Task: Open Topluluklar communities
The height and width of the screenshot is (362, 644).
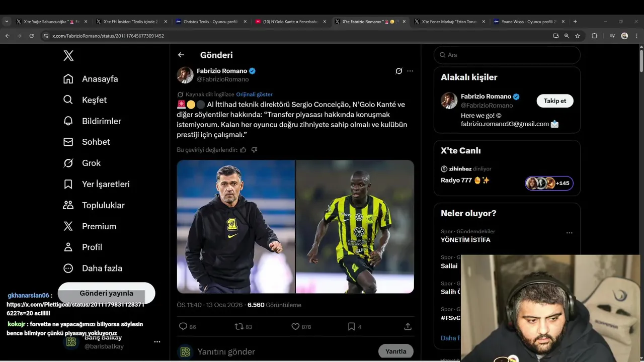Action: (94, 205)
